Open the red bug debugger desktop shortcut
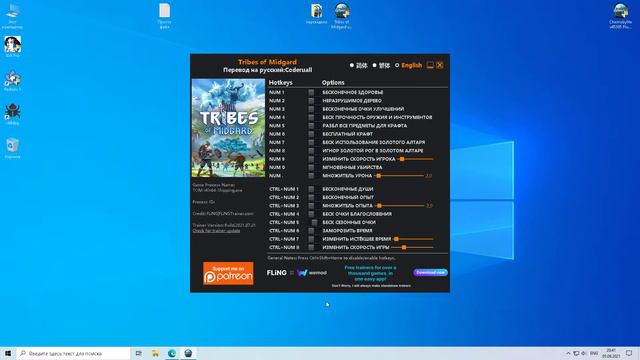 12,114
